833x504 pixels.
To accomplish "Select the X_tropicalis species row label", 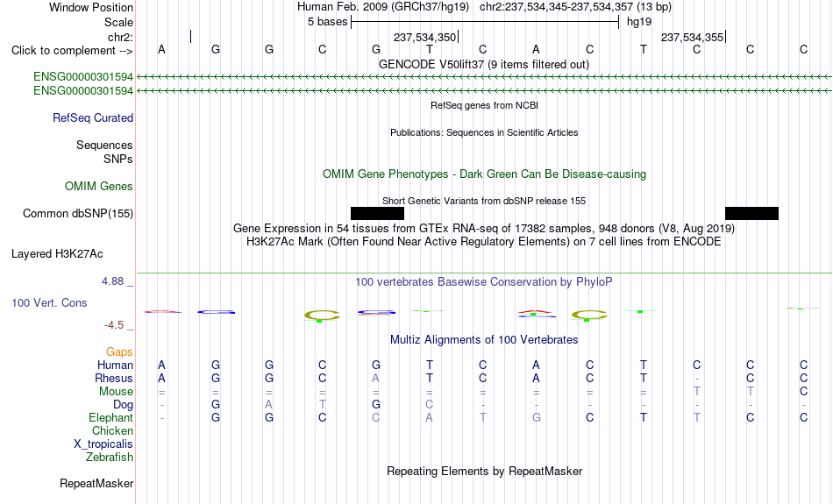I will click(103, 444).
